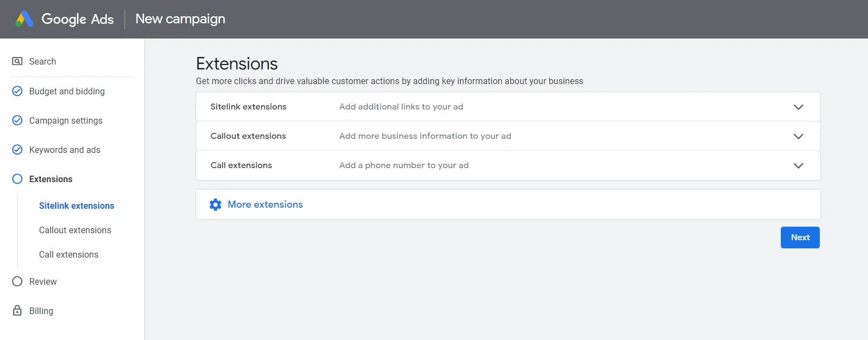Screen dimensions: 868x340
Task: Open the Billing step
Action: 41,311
